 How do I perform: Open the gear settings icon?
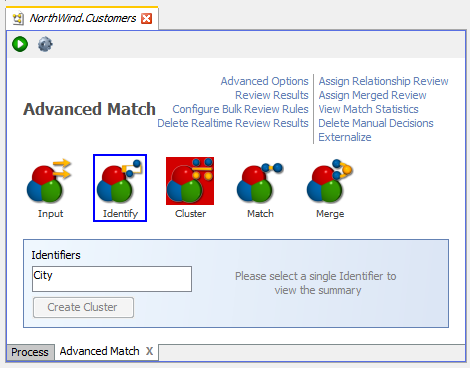45,44
